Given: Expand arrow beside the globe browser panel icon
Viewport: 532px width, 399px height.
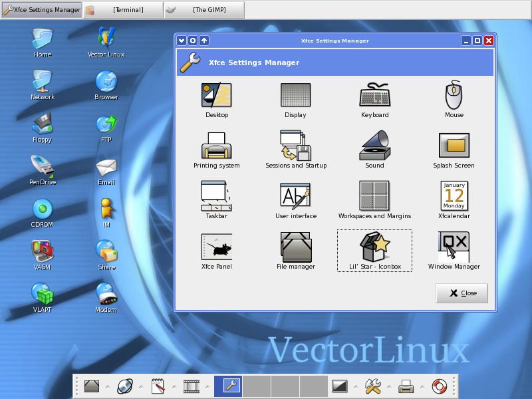Looking at the screenshot, I should click(140, 386).
